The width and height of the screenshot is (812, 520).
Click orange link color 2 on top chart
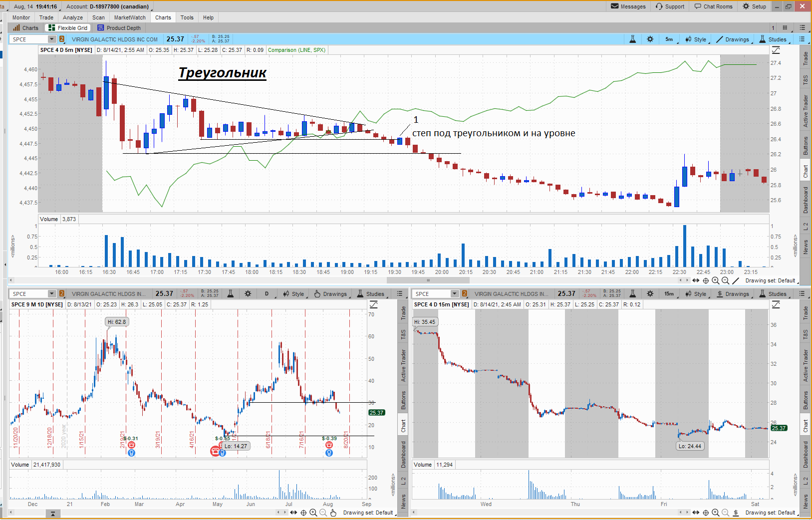62,39
